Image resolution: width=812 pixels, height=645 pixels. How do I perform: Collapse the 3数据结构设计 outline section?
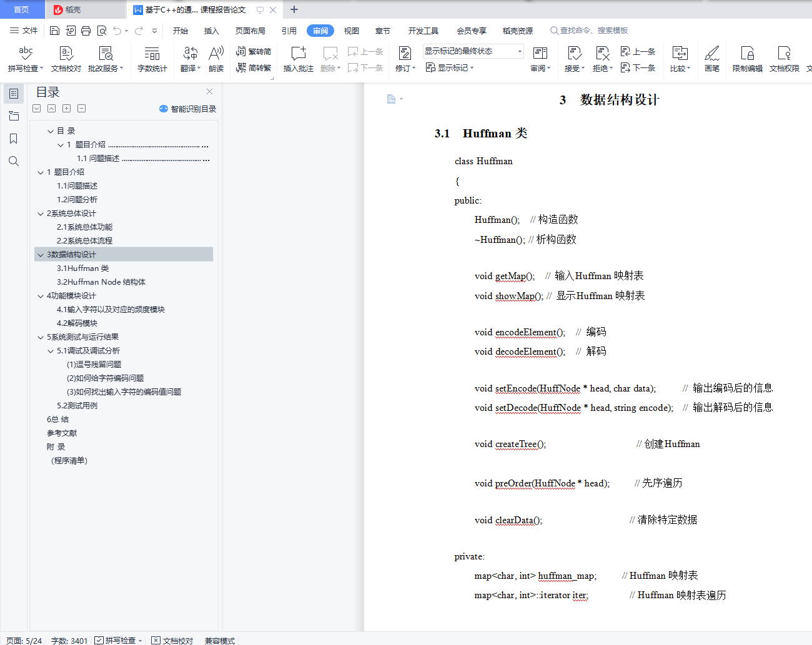41,255
